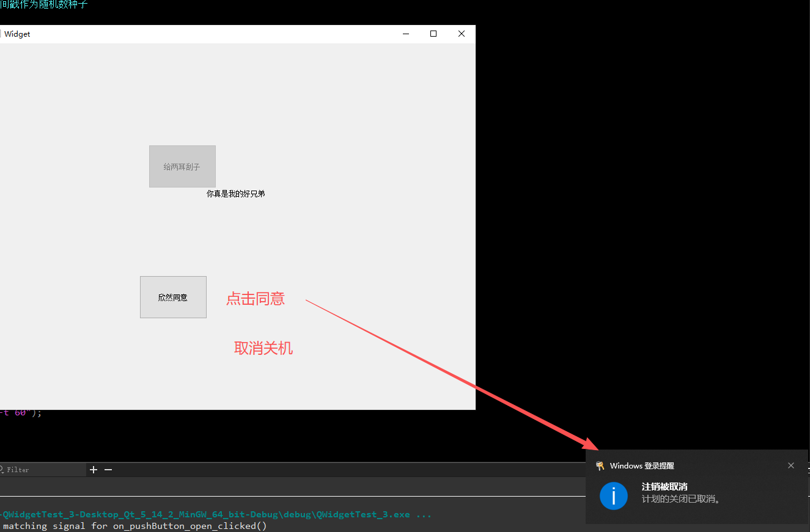Screen dimensions: 810x532
Task: Select the 你真是我的好兄弟 label text
Action: pyautogui.click(x=236, y=194)
